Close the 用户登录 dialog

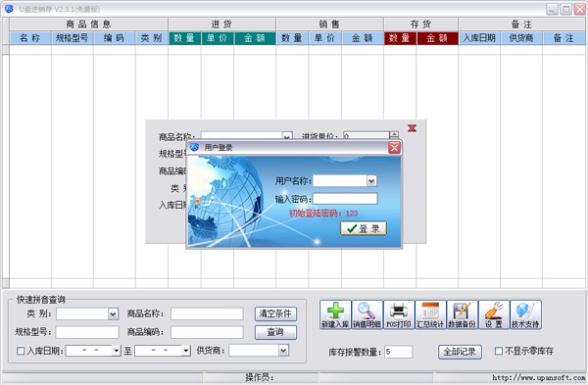[394, 148]
